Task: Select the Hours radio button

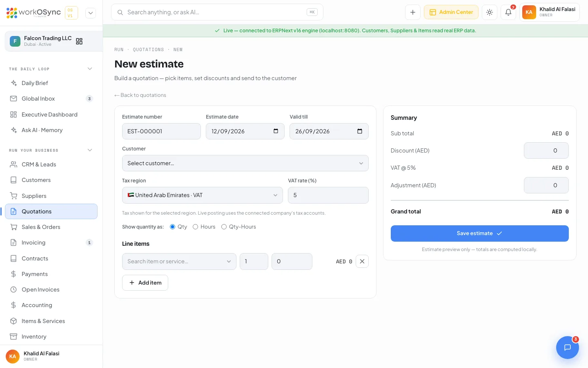Action: pyautogui.click(x=195, y=227)
